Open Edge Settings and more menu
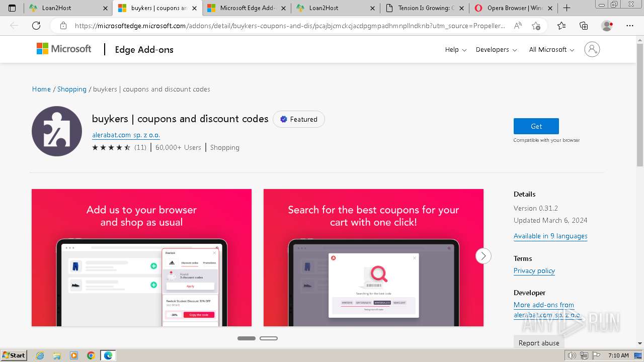This screenshot has height=362, width=644. pyautogui.click(x=630, y=26)
